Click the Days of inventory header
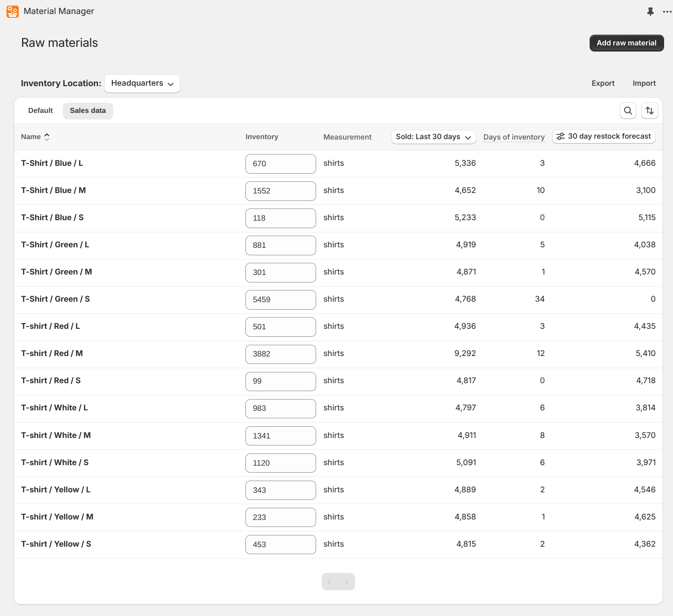This screenshot has width=673, height=616. [x=514, y=137]
